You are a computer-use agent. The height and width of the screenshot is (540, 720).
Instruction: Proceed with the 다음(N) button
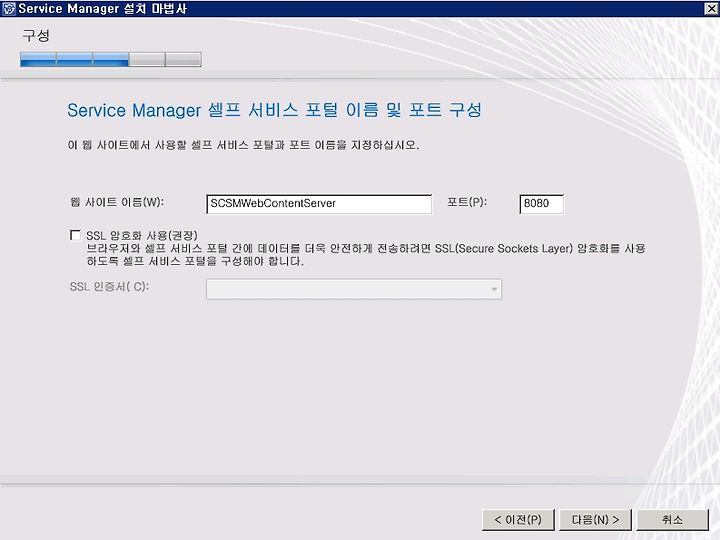[595, 520]
